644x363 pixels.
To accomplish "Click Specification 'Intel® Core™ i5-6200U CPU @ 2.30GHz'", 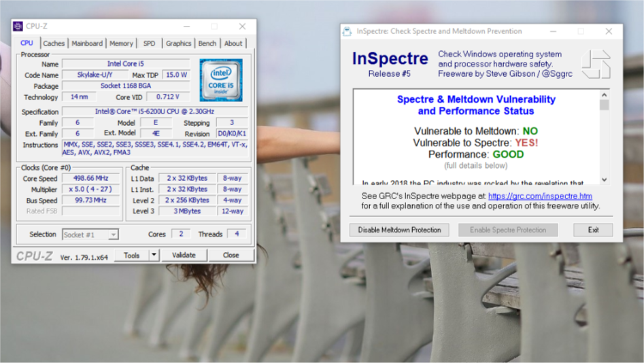I will (155, 111).
